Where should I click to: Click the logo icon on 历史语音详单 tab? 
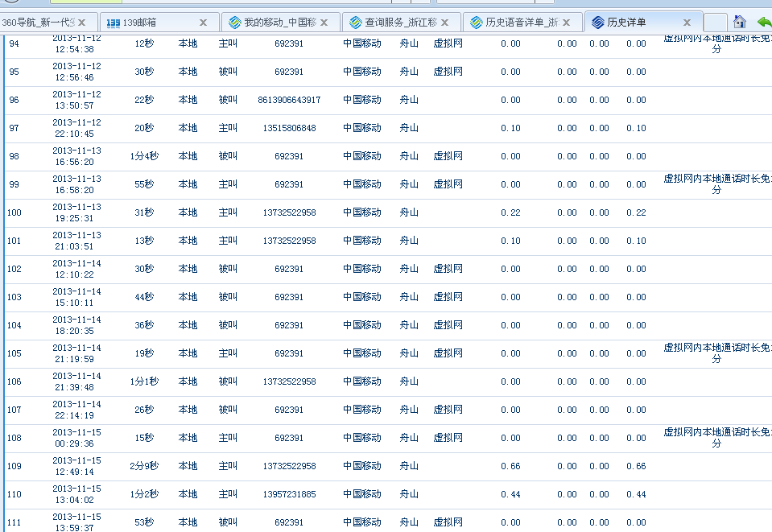tap(476, 23)
